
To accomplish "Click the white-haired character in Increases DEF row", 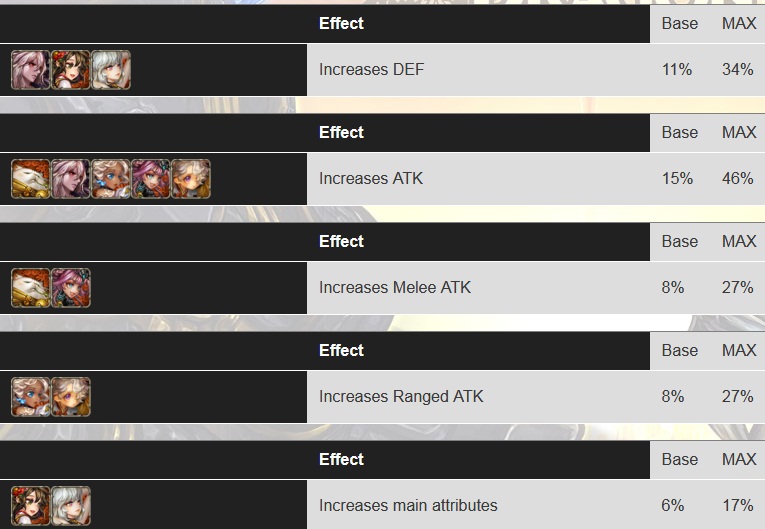I will [110, 70].
